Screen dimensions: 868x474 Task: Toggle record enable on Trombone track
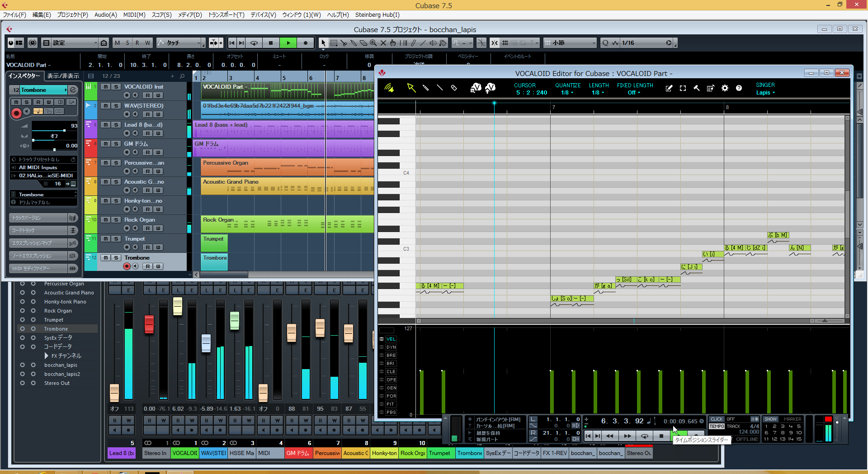(x=127, y=266)
